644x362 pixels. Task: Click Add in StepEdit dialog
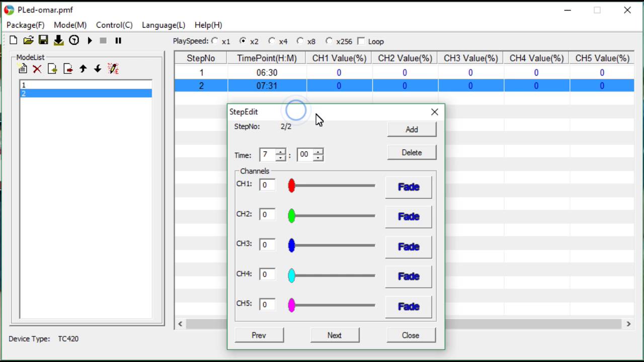(x=412, y=129)
